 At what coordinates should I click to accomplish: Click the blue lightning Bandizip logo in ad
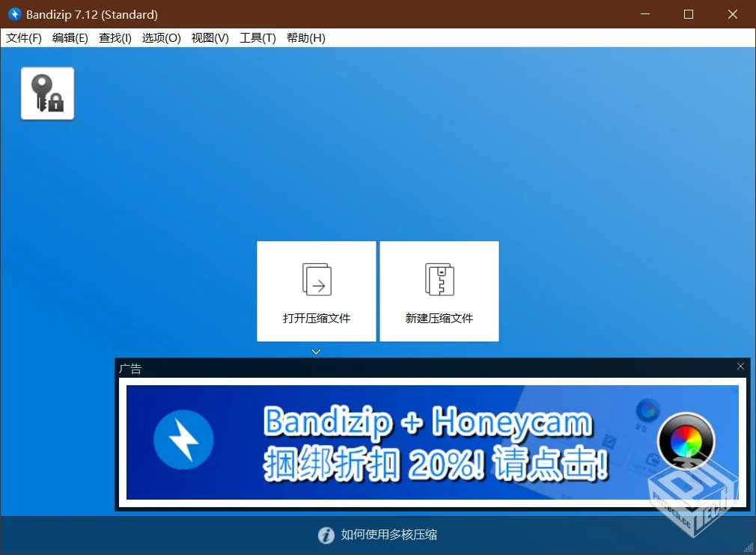click(183, 441)
